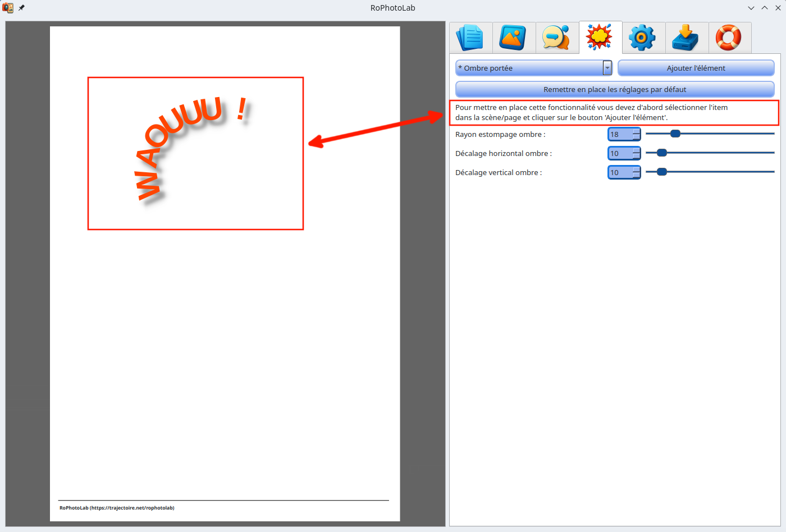Open the lifebuoy help tab
Viewport: 786px width, 532px height.
point(729,38)
